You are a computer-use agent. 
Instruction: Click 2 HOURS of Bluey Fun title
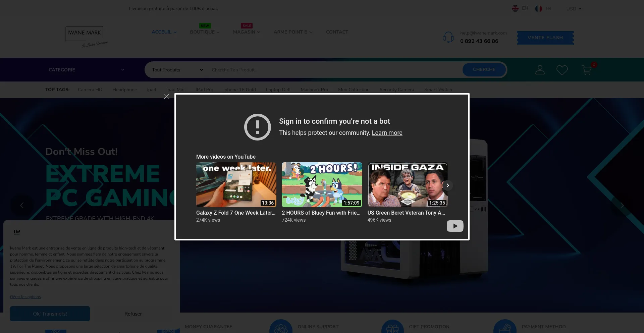(321, 213)
